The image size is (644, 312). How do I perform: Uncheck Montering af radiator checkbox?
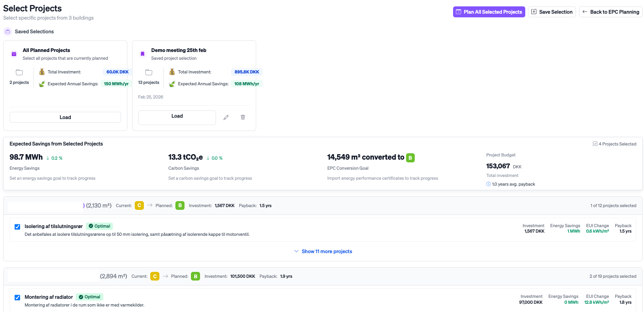click(17, 297)
